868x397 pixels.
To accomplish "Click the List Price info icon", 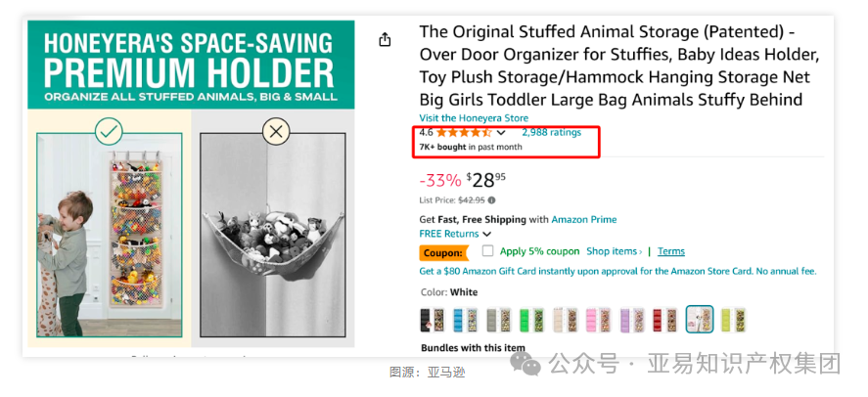I will pyautogui.click(x=491, y=199).
